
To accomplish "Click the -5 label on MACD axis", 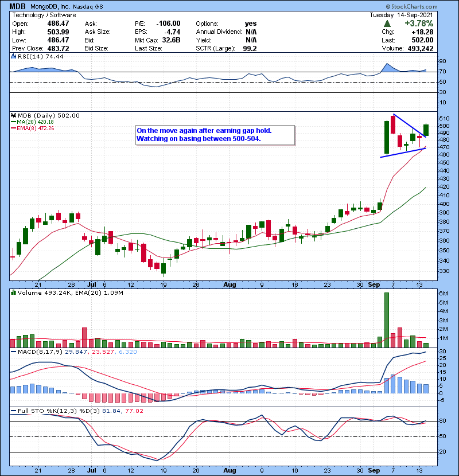I will (x=442, y=400).
